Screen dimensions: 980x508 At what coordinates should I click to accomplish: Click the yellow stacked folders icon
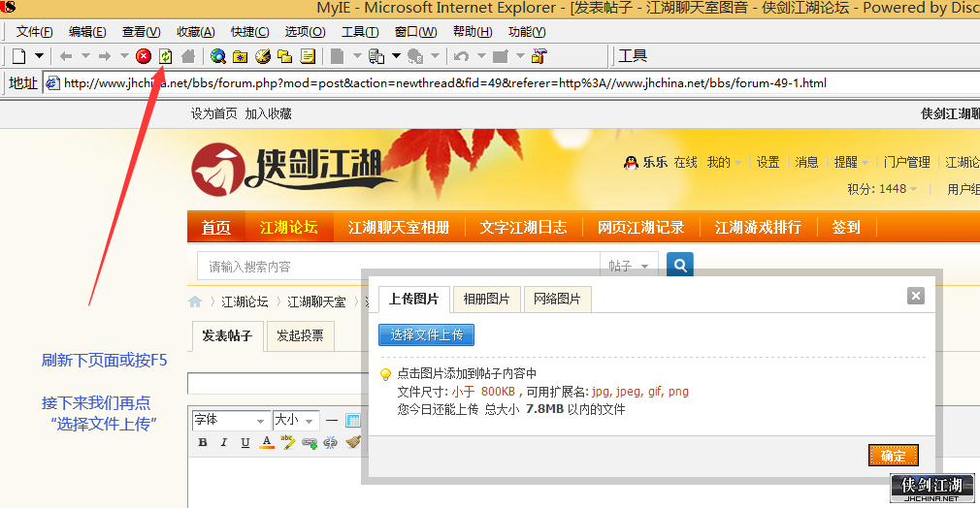[285, 56]
